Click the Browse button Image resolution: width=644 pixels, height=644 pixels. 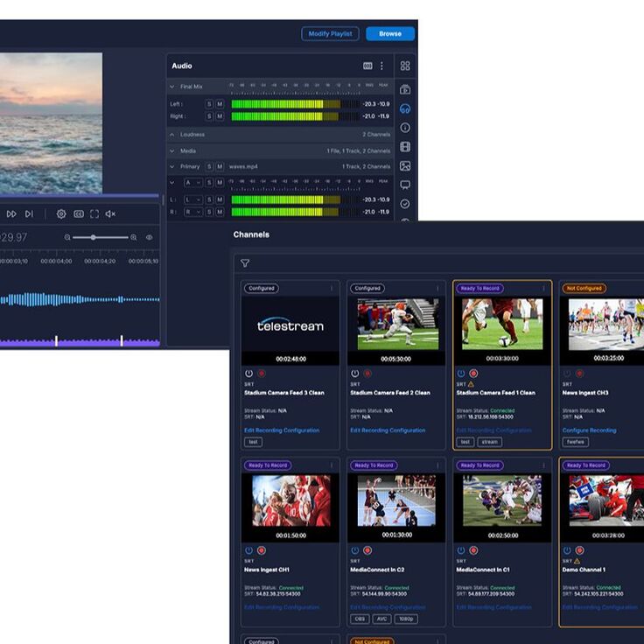click(390, 33)
